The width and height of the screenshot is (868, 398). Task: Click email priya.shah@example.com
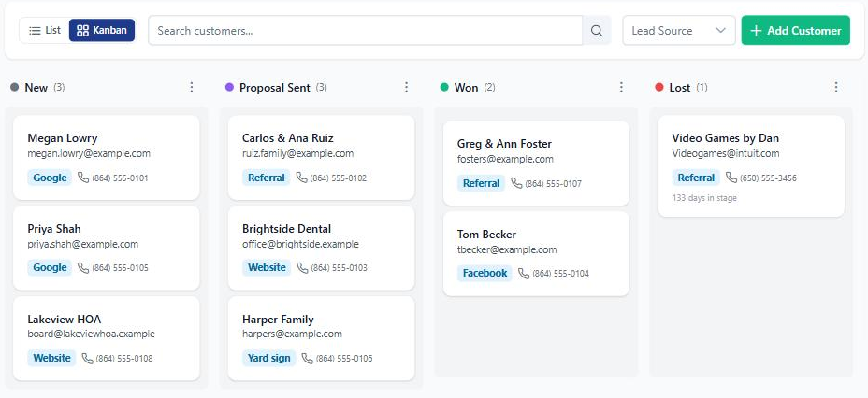tap(83, 244)
